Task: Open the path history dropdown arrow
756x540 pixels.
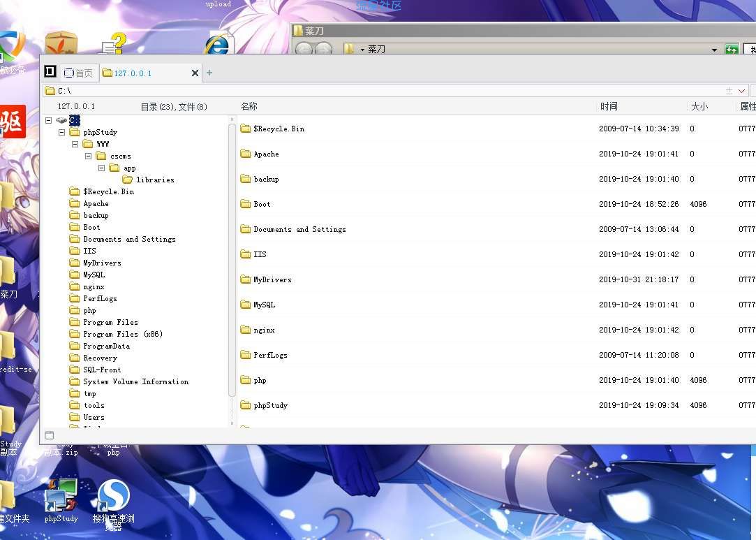Action: click(741, 91)
